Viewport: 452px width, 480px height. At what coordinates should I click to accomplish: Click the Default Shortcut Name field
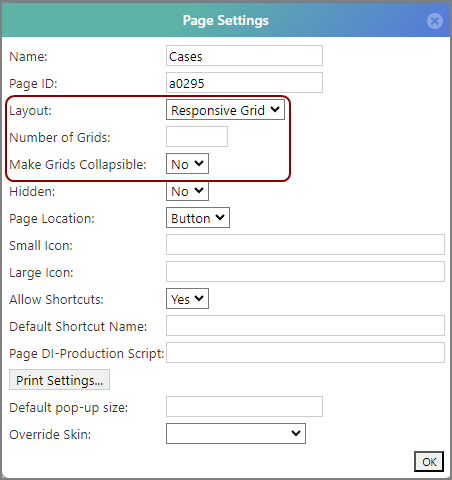coord(305,326)
